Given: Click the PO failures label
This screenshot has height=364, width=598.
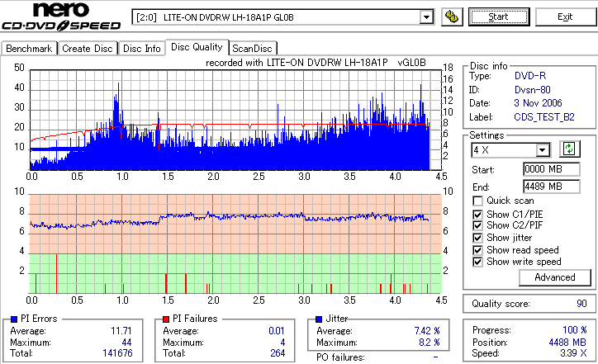Looking at the screenshot, I should click(x=340, y=357).
